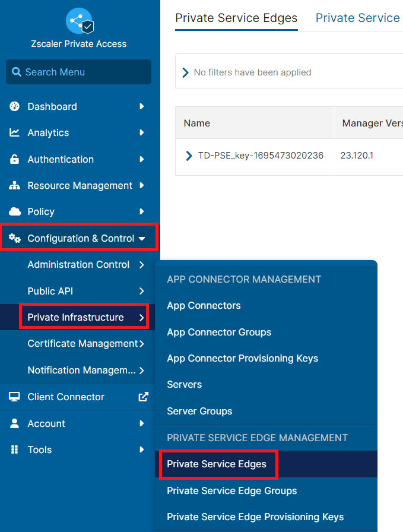The height and width of the screenshot is (532, 403).
Task: Launch the Client Connector item
Action: [x=78, y=397]
